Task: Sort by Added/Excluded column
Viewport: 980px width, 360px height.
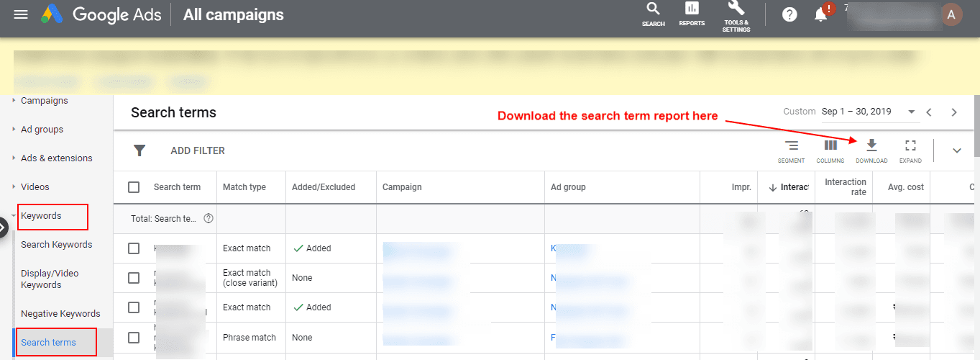Action: coord(324,187)
